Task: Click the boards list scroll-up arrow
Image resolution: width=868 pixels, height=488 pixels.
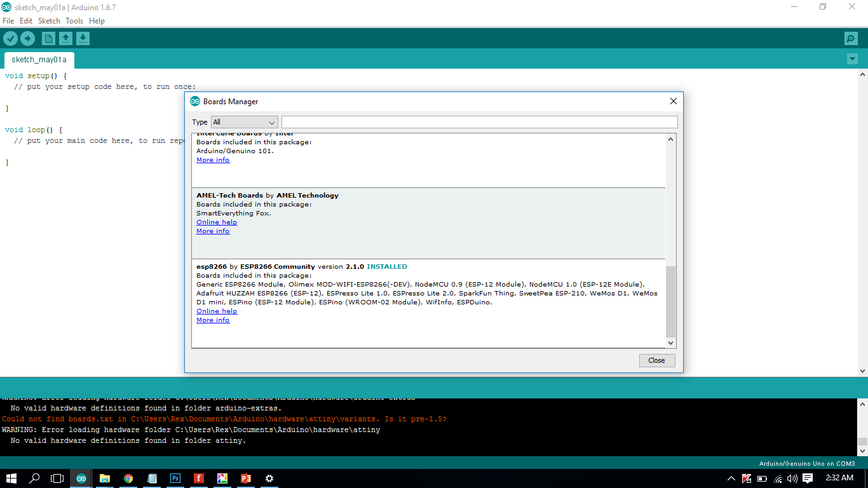Action: pyautogui.click(x=670, y=139)
